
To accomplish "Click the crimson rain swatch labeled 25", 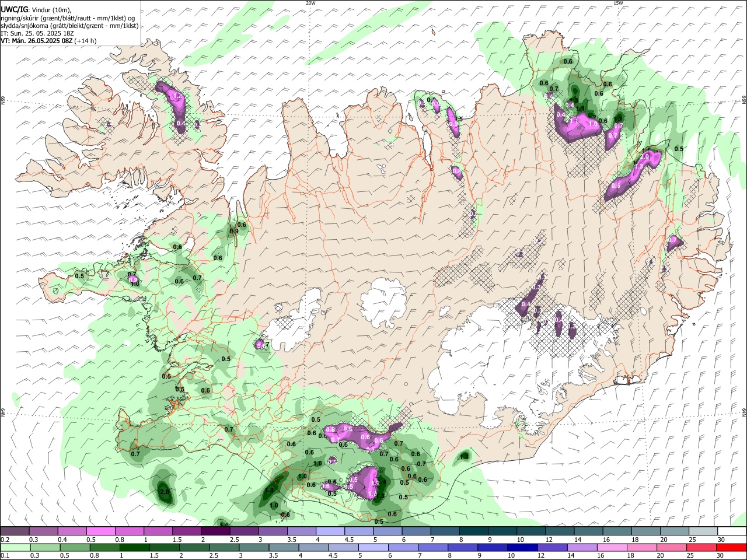I will click(703, 547).
